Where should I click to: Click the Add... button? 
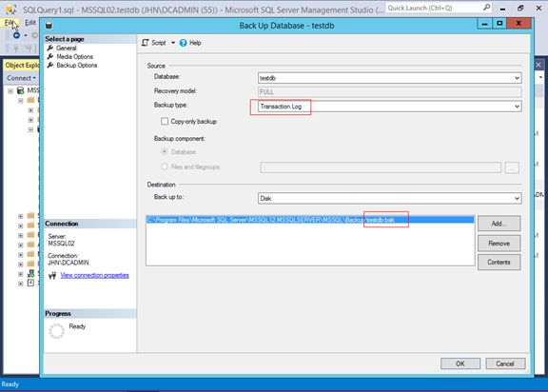pyautogui.click(x=499, y=224)
